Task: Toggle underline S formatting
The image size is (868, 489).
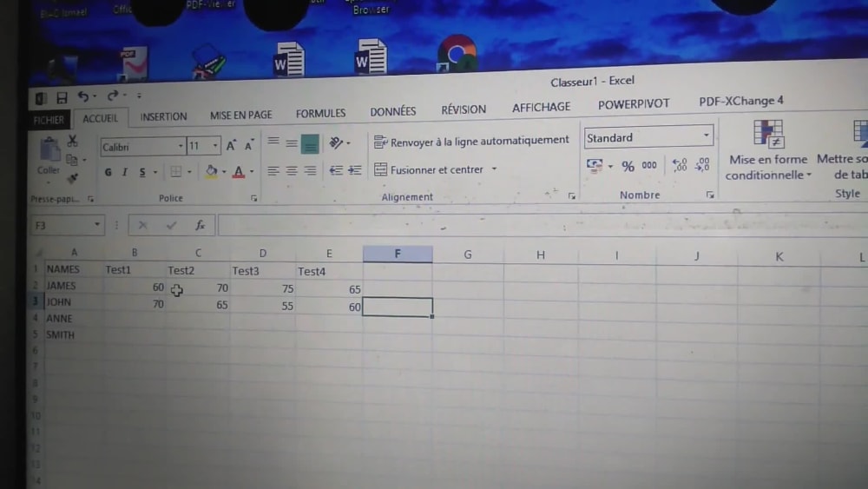Action: 142,172
